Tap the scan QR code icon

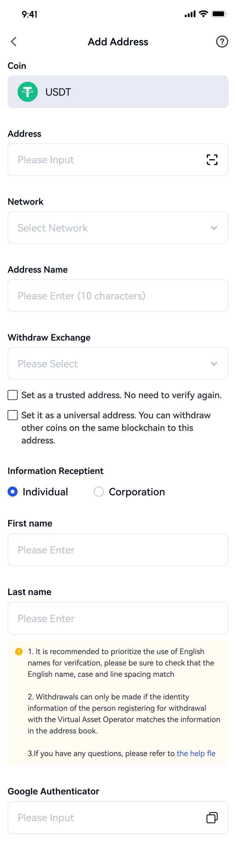click(x=212, y=160)
